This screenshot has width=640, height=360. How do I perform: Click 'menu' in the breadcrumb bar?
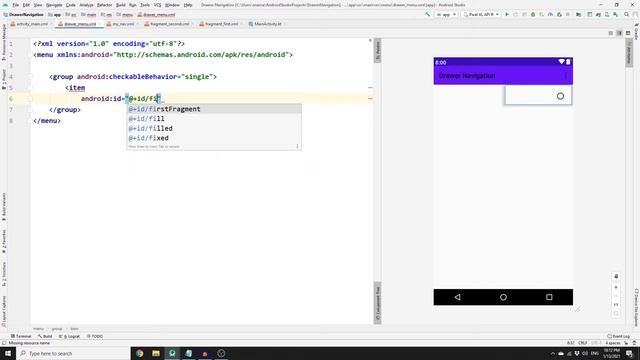click(38, 329)
